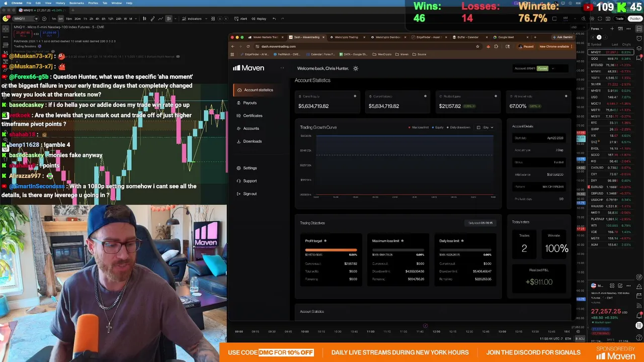The image size is (644, 362).
Task: Expand the Forex watchlist dropdown
Action: coord(596,29)
